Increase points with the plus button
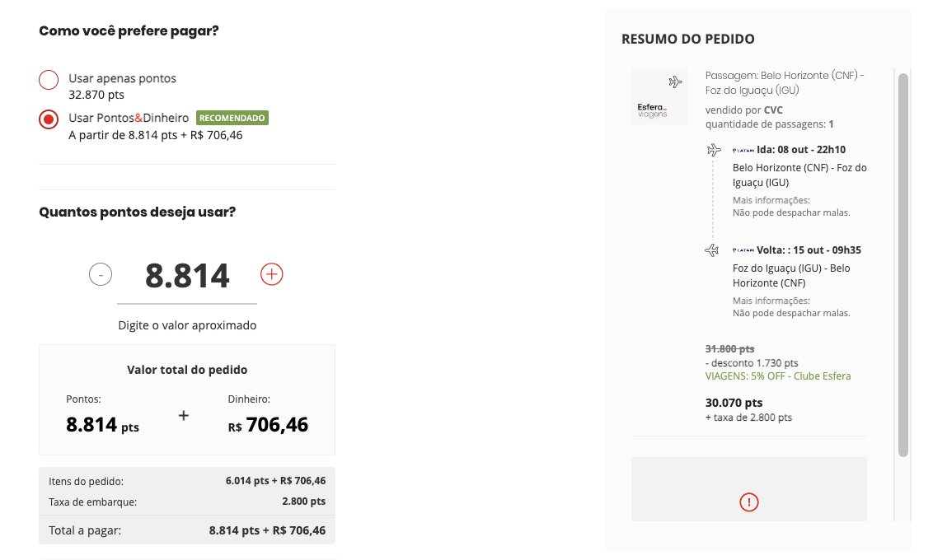The width and height of the screenshot is (933, 560). tap(271, 274)
